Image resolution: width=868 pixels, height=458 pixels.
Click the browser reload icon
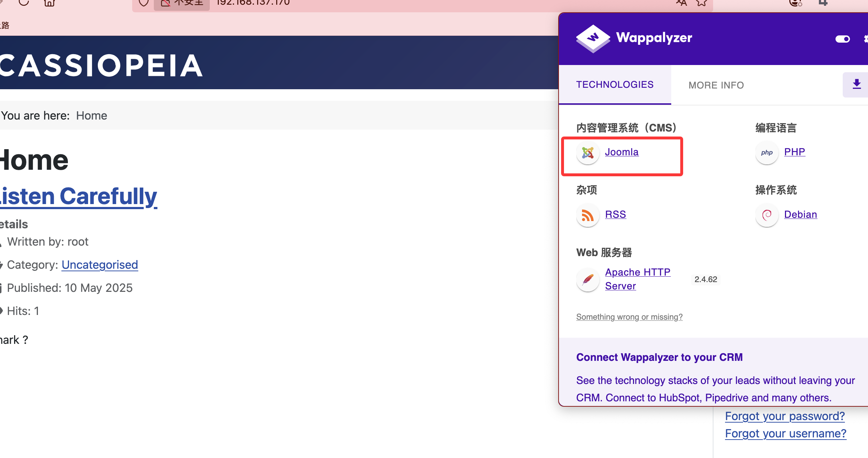click(x=24, y=3)
